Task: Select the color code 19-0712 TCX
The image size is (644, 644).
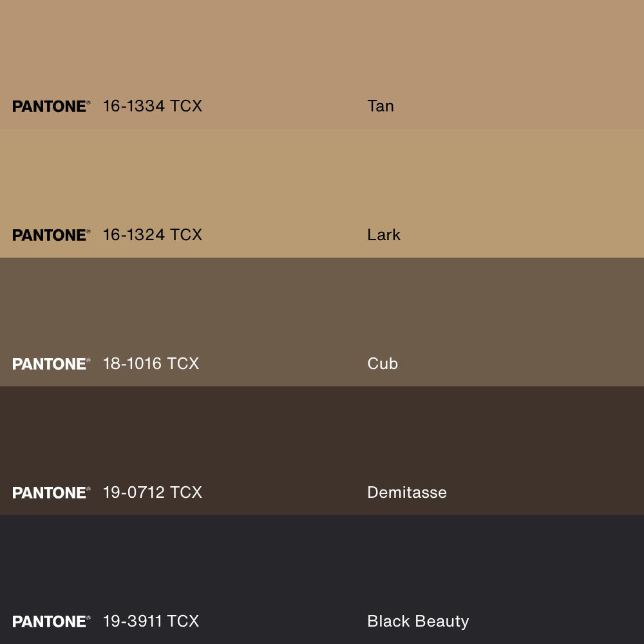Action: pos(152,493)
